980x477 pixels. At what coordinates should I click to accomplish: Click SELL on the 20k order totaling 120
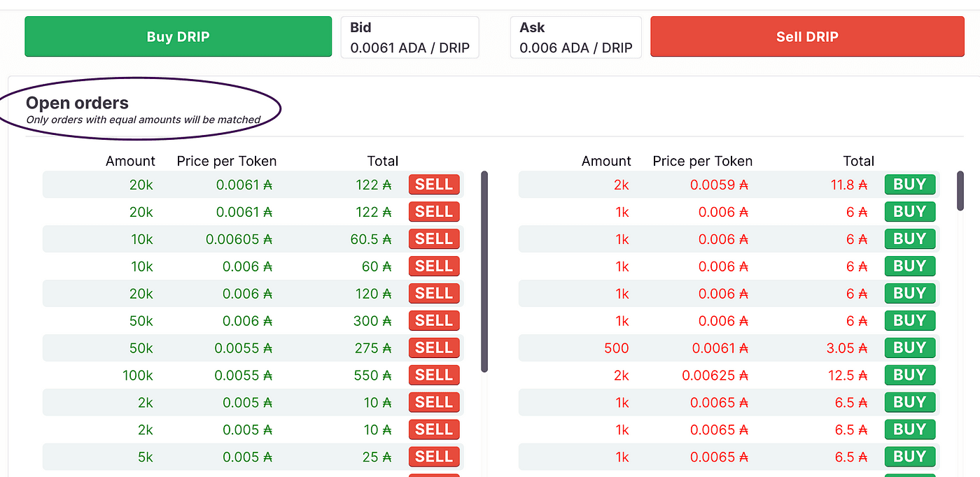tap(434, 294)
